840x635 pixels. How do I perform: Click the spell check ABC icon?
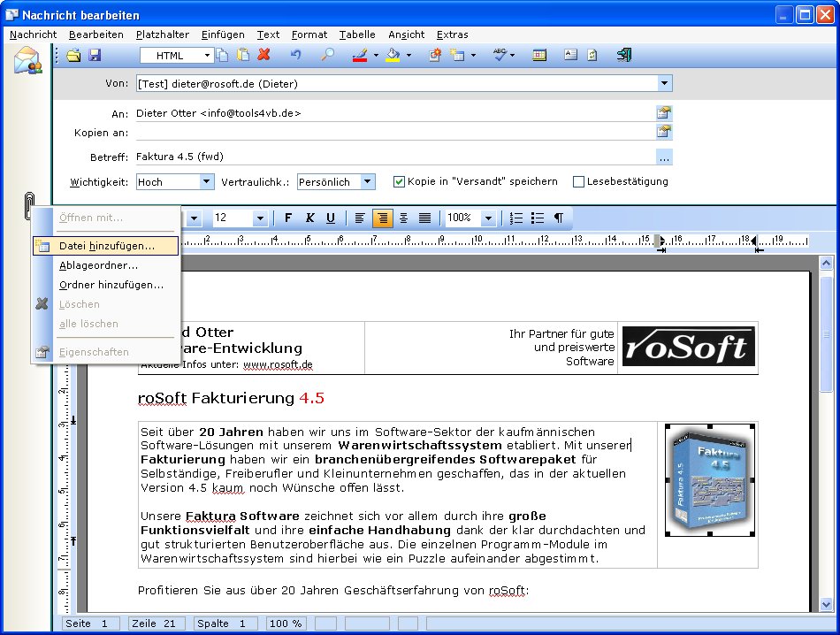500,55
